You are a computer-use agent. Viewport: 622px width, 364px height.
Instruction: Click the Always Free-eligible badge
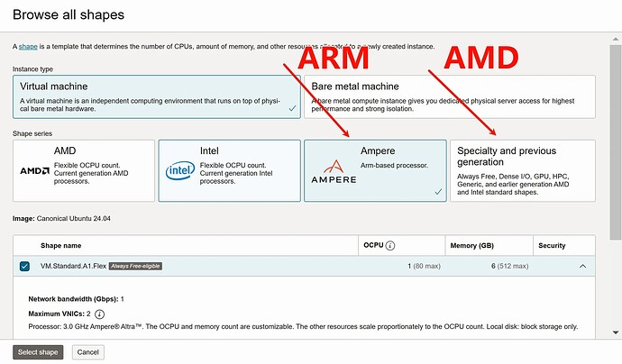click(x=135, y=266)
